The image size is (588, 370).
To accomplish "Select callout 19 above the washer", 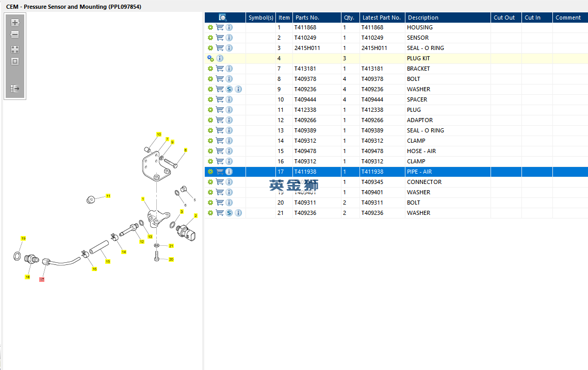I will click(x=23, y=238).
